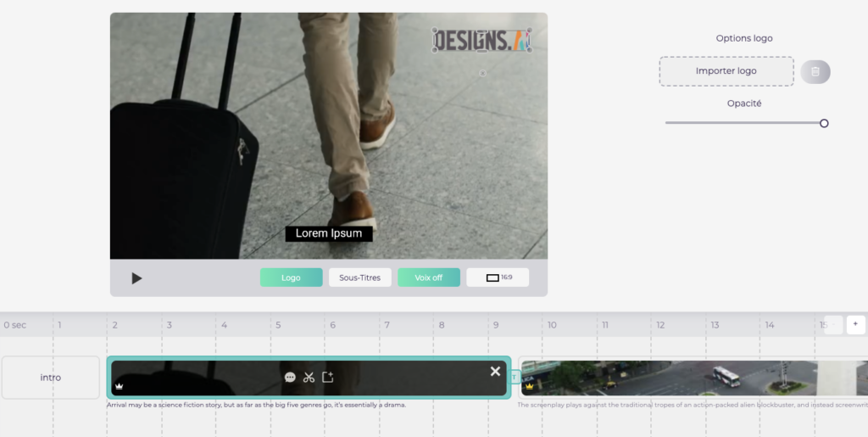Open the 16:9 aspect ratio selector
Screen dimensions: 868x437
point(498,277)
